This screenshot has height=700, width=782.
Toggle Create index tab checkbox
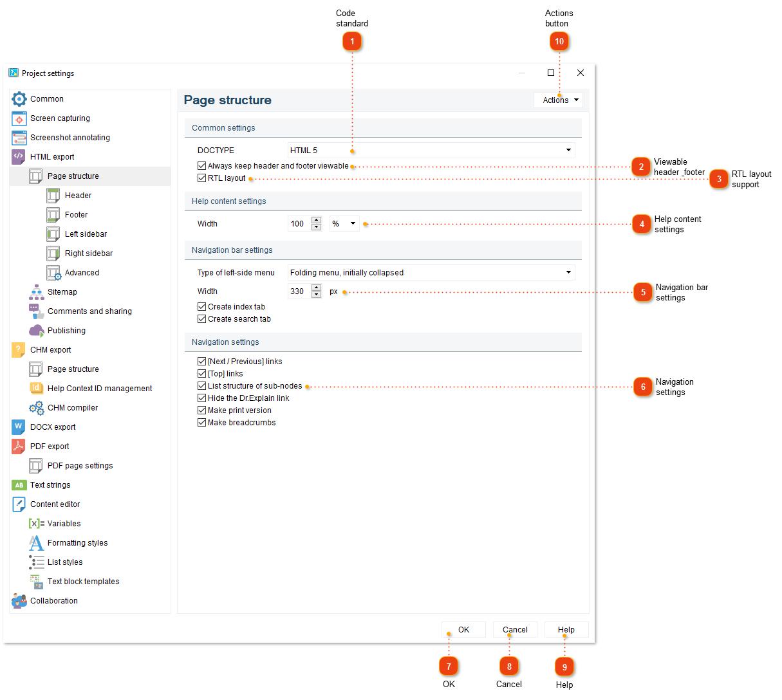[202, 307]
